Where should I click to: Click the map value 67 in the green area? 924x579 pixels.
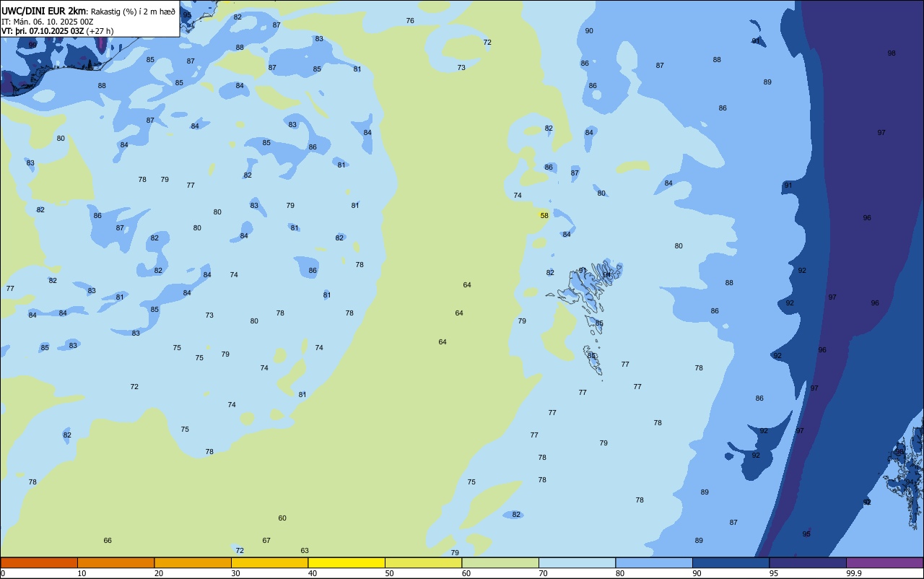(266, 540)
